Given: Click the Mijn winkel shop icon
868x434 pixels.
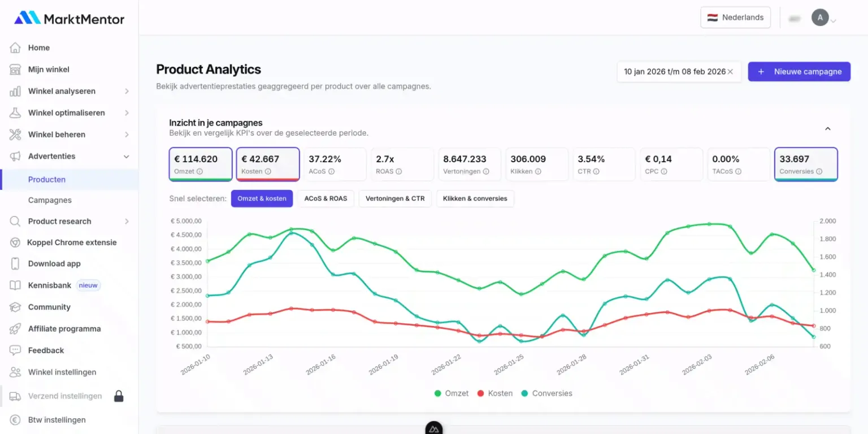Looking at the screenshot, I should pyautogui.click(x=15, y=70).
